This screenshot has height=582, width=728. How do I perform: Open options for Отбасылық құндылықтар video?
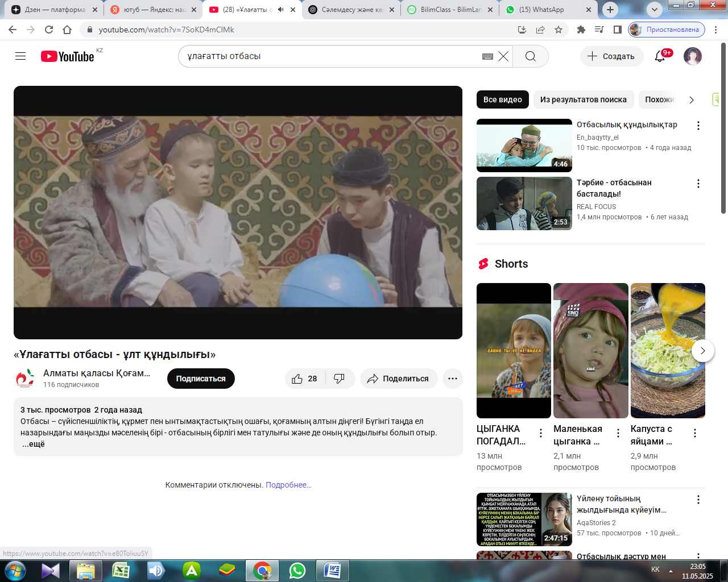(698, 126)
